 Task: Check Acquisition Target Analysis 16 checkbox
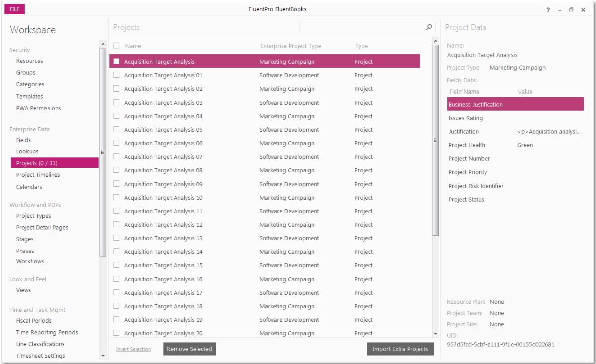tap(116, 279)
